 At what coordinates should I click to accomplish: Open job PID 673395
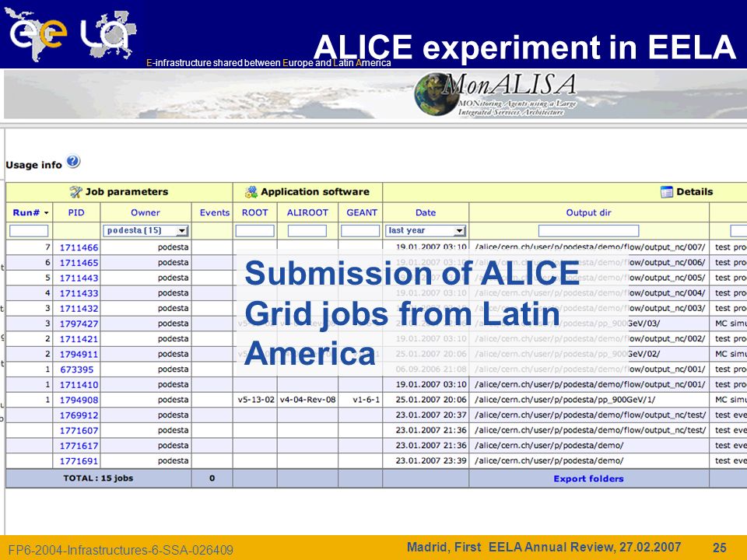tap(76, 369)
